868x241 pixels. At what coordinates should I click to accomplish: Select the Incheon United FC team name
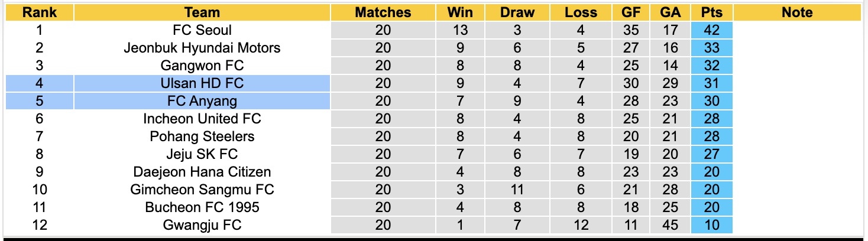click(x=202, y=119)
